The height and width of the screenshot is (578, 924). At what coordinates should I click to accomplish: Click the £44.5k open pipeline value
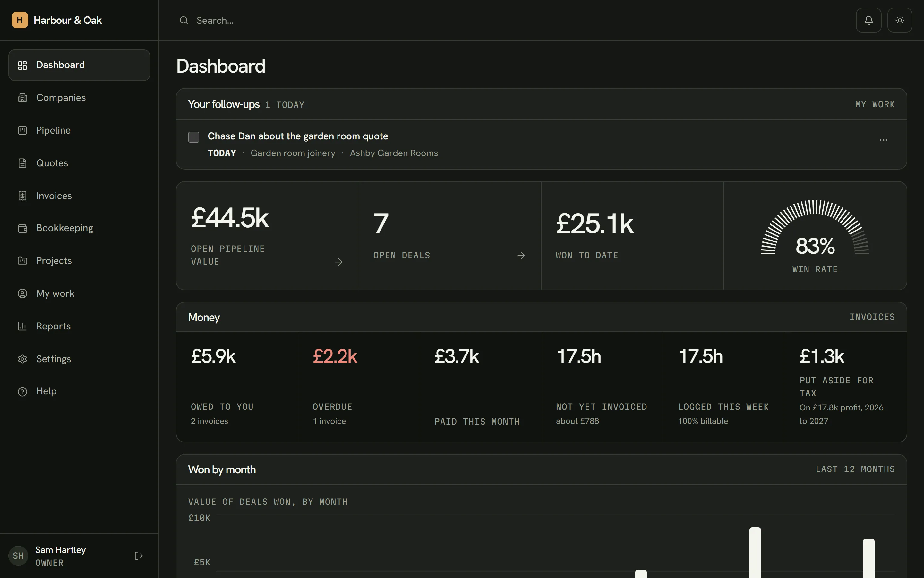230,218
